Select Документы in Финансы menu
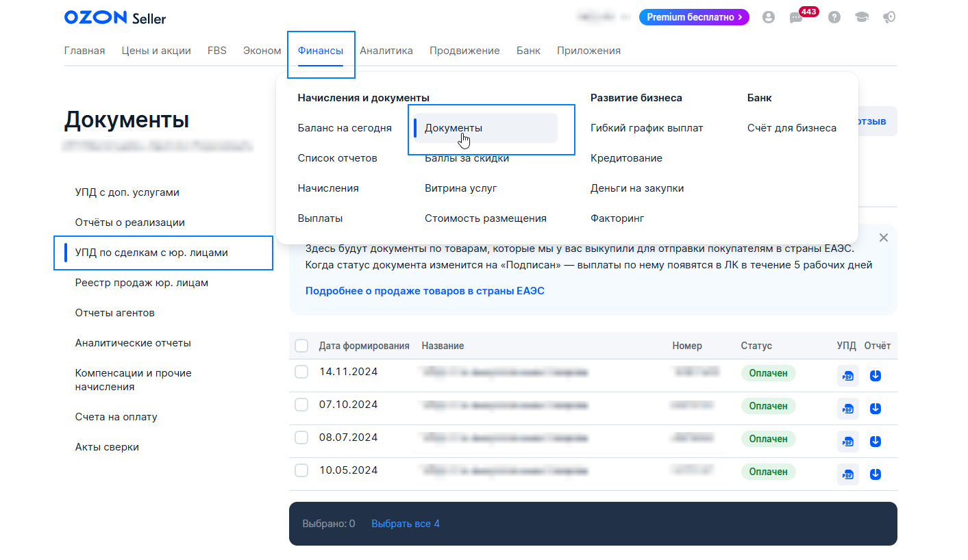 pyautogui.click(x=454, y=128)
